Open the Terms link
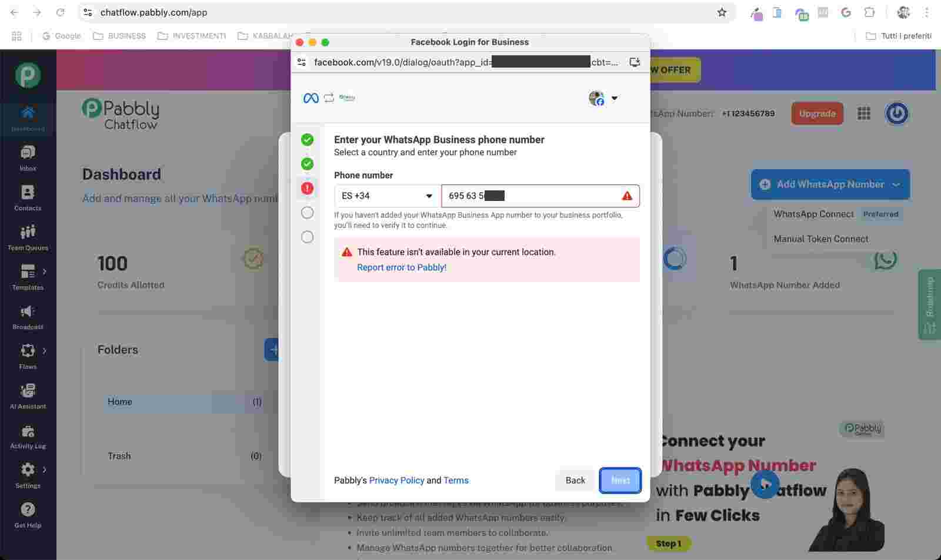The width and height of the screenshot is (941, 560). pyautogui.click(x=456, y=480)
